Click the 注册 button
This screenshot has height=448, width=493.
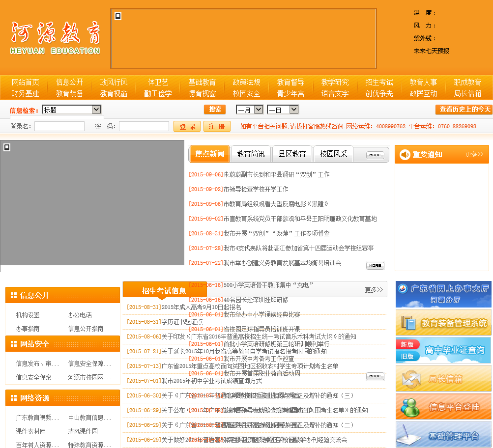tap(217, 126)
